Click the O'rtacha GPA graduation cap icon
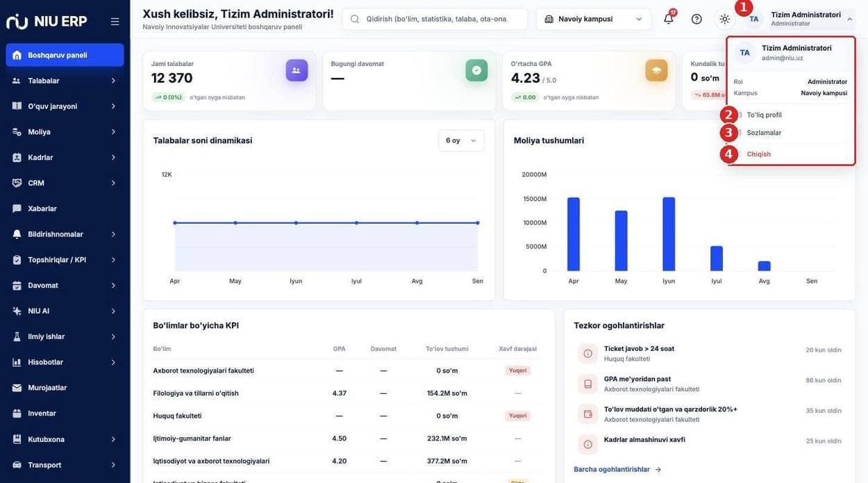The height and width of the screenshot is (483, 868). point(656,70)
